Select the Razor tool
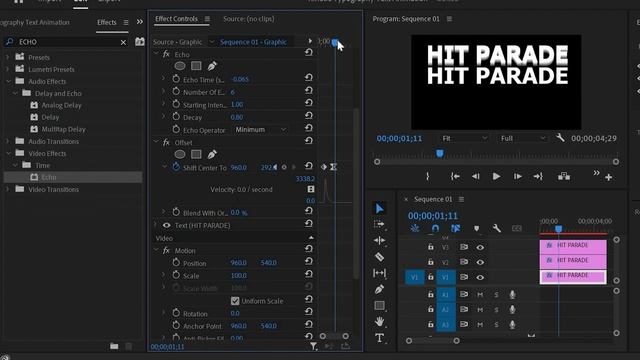The image size is (640, 360). [379, 257]
